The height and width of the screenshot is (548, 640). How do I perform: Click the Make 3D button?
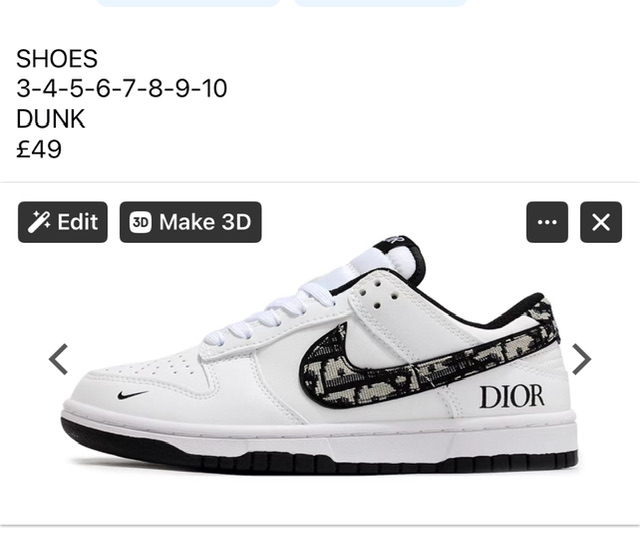click(191, 222)
